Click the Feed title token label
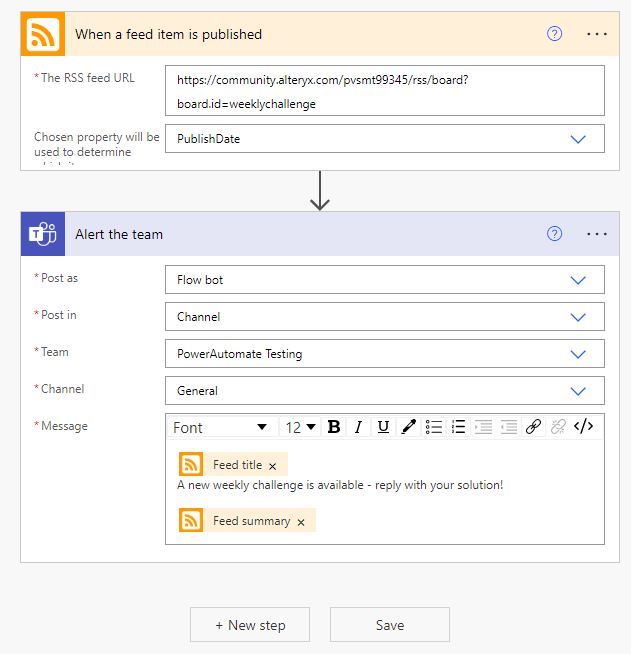 click(237, 465)
